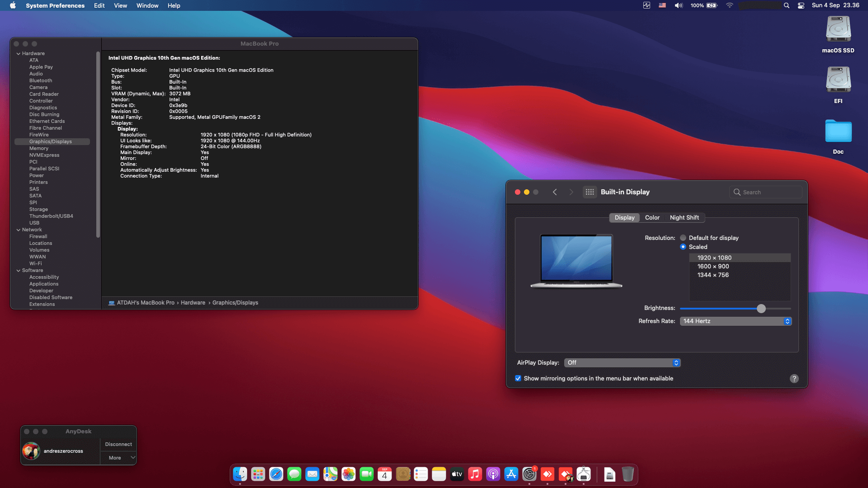
Task: Open the Trash in the Dock
Action: point(627,474)
